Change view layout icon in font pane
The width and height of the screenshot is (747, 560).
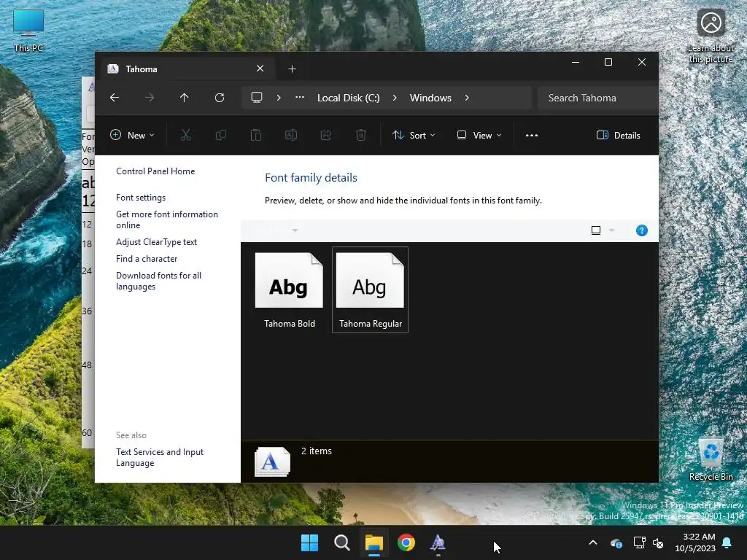[595, 230]
